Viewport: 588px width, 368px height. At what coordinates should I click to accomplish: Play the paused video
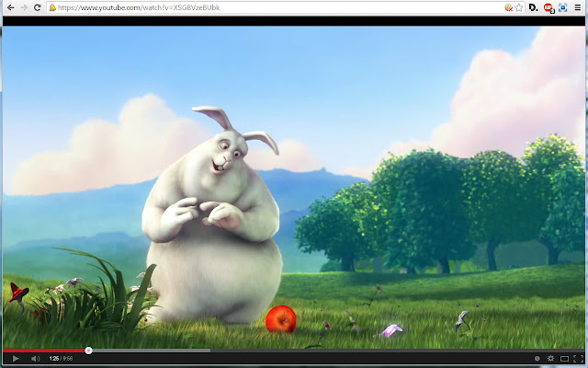coord(16,359)
